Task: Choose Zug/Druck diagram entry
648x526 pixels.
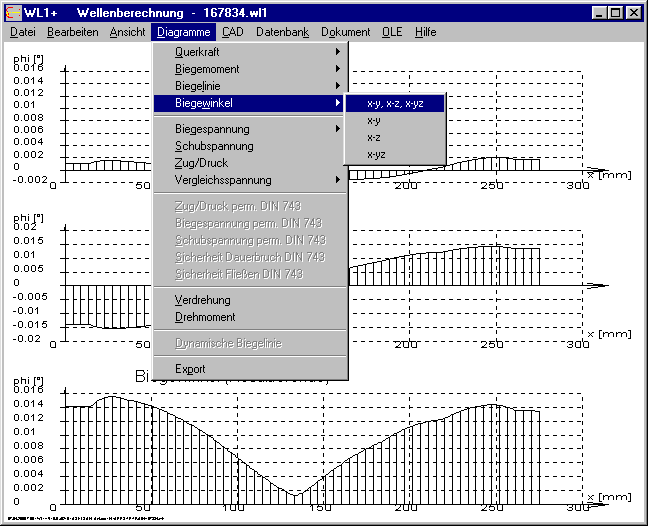Action: tap(201, 163)
